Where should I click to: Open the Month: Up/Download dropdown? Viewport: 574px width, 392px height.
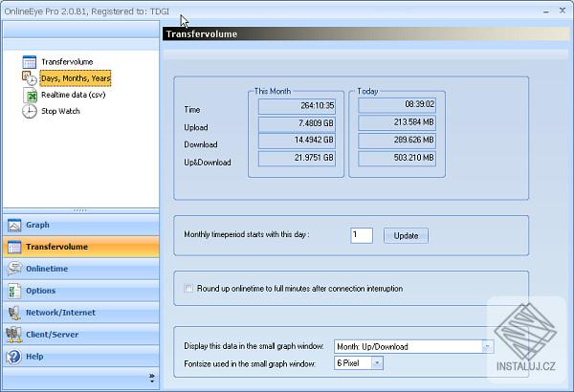tap(487, 346)
